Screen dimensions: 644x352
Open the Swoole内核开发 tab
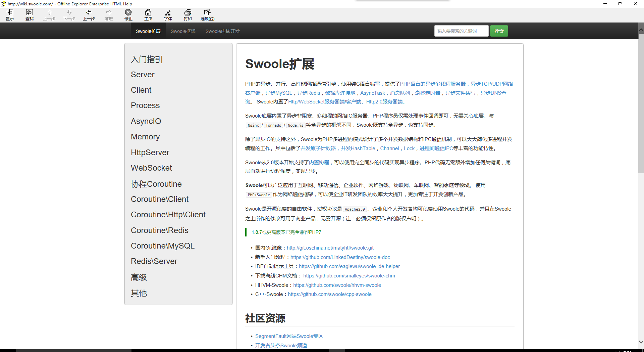click(223, 31)
